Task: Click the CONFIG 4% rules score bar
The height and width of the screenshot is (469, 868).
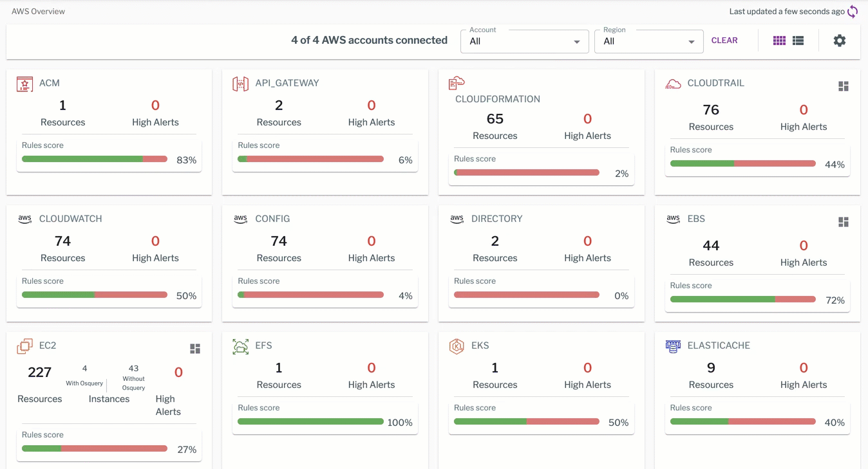Action: coord(310,295)
